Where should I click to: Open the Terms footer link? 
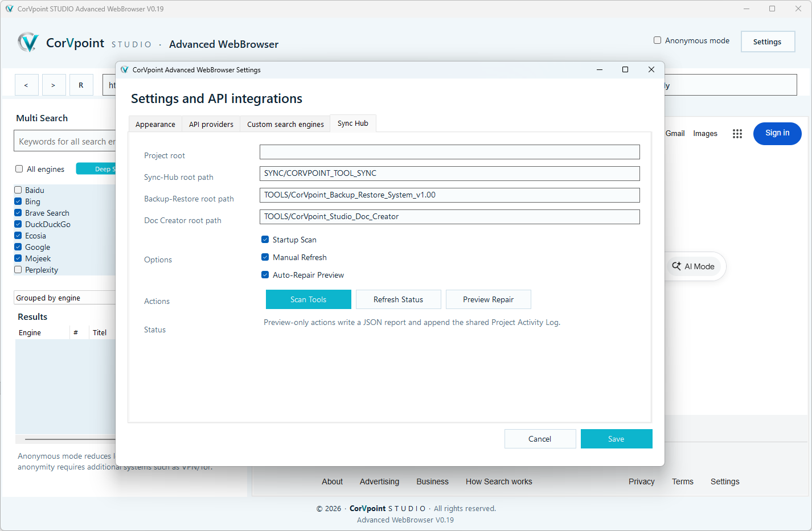tap(683, 481)
